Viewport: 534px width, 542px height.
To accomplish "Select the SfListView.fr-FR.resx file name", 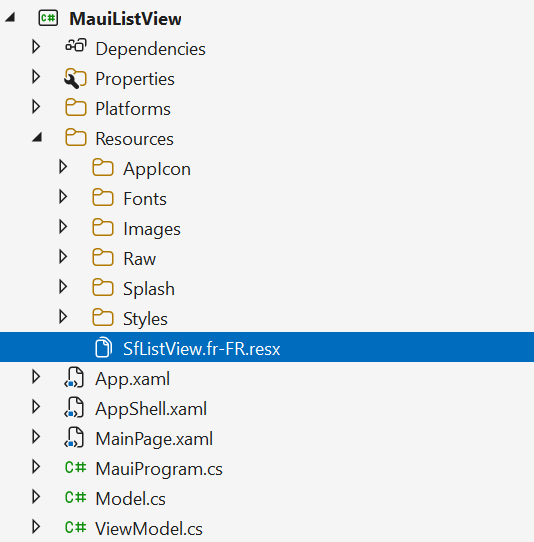I will pos(202,349).
